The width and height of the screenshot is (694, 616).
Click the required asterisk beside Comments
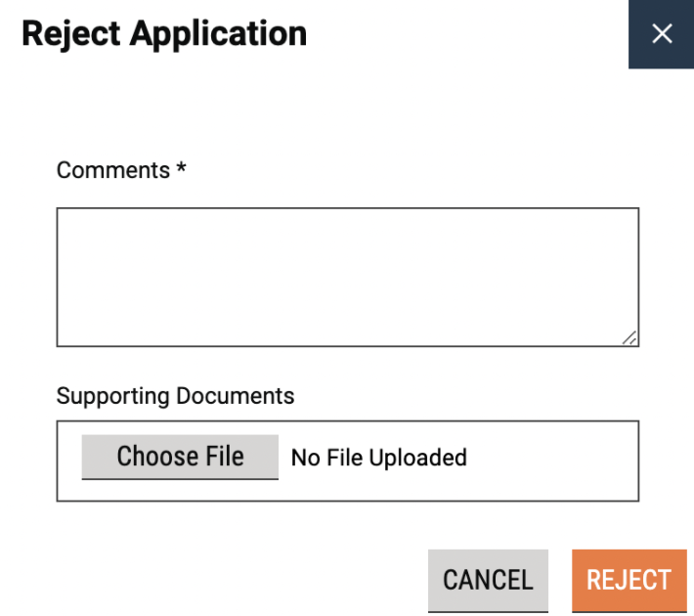pyautogui.click(x=181, y=170)
